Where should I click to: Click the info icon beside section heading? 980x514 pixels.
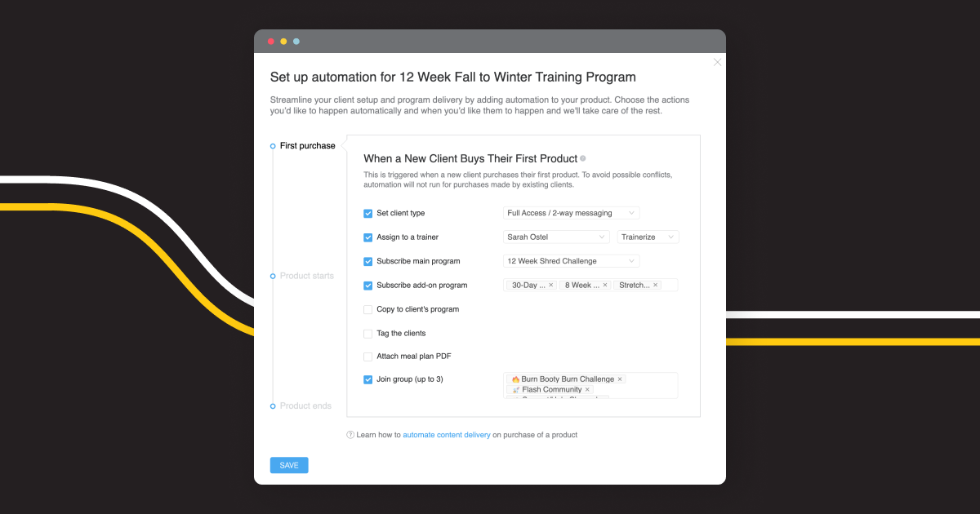point(583,159)
